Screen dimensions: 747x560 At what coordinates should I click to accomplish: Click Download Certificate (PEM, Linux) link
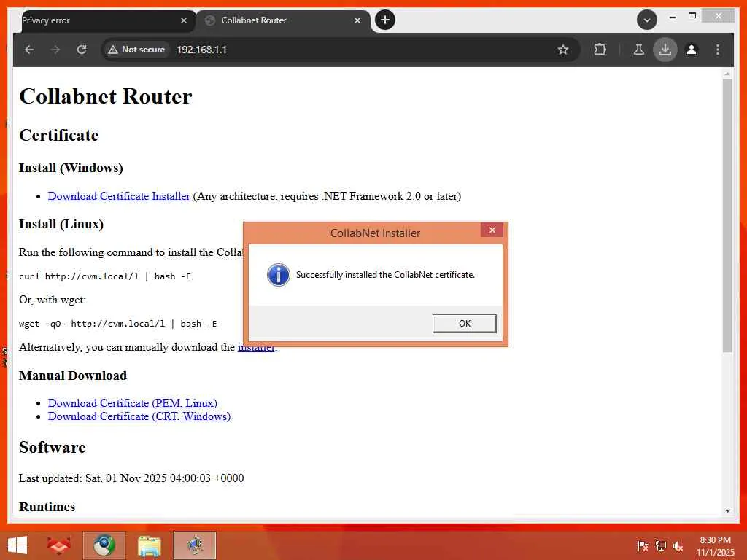pyautogui.click(x=133, y=402)
